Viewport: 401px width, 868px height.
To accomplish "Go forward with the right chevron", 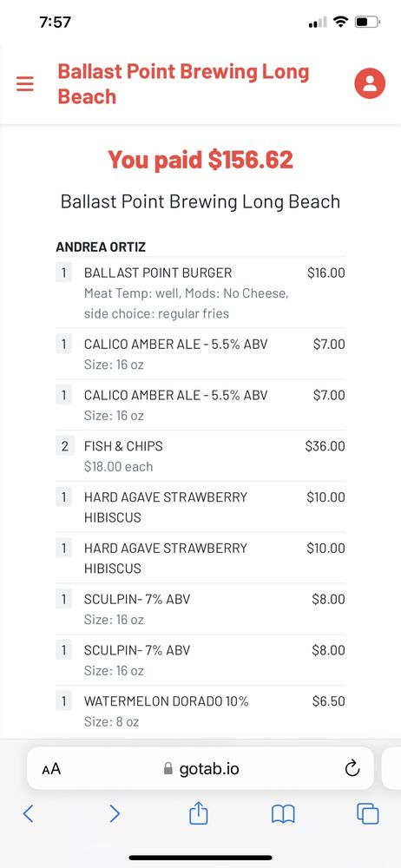I will tap(114, 813).
